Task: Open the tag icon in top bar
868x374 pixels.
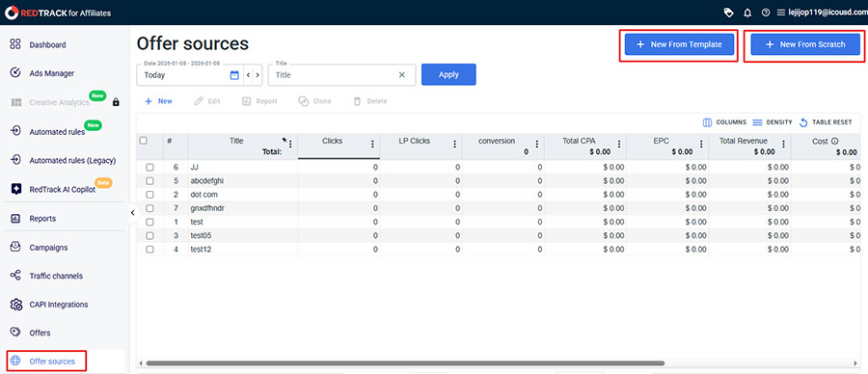Action: click(x=729, y=13)
